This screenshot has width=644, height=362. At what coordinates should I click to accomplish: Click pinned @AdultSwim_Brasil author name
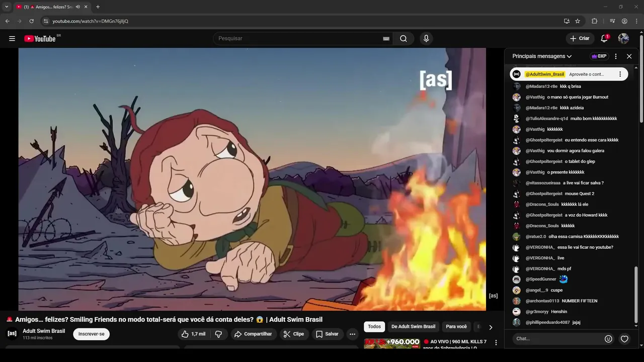[x=545, y=74]
